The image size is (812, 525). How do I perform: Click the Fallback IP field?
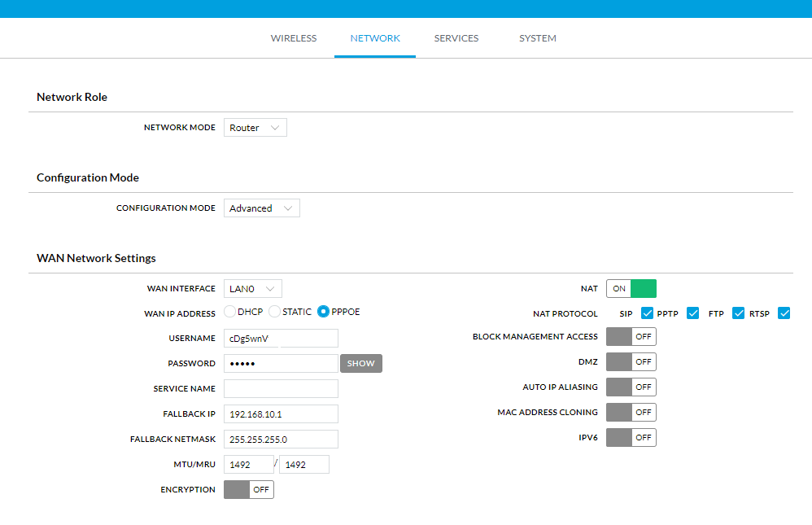pos(281,414)
